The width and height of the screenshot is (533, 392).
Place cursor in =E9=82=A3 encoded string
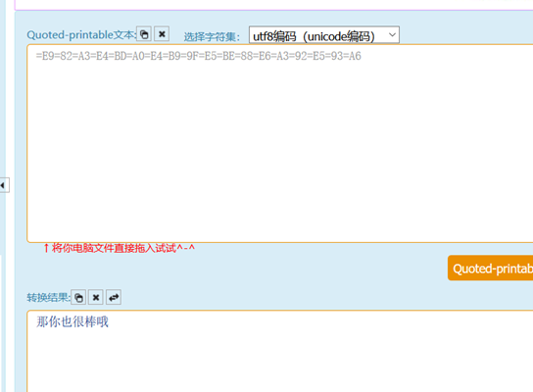199,56
